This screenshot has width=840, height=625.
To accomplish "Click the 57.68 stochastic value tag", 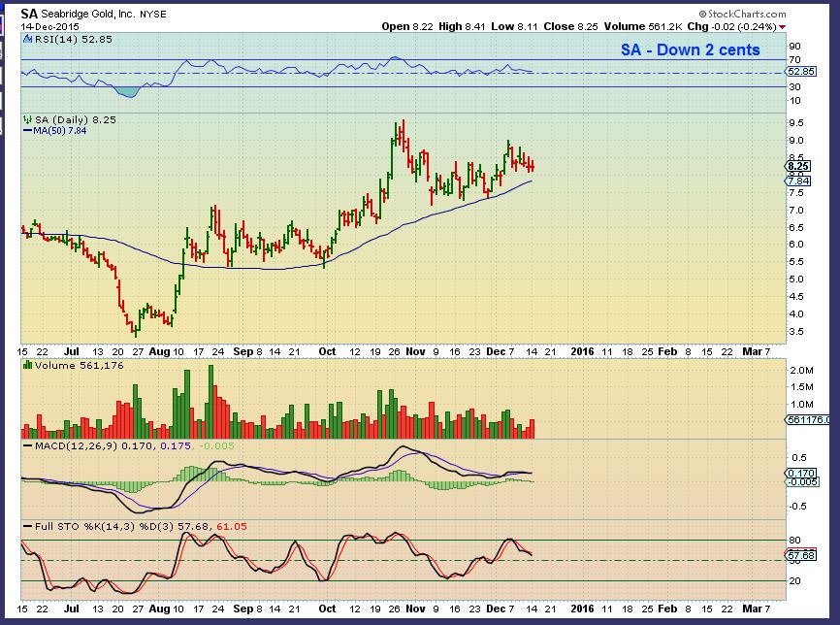I will click(x=801, y=556).
